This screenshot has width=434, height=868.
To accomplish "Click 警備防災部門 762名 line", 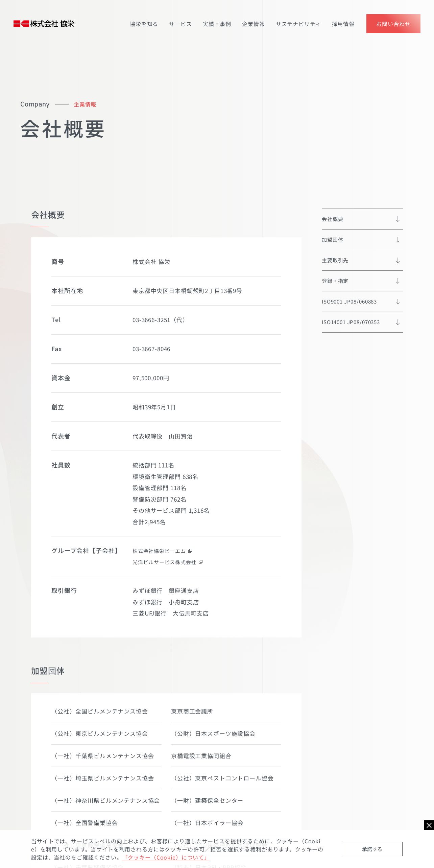I will click(160, 500).
